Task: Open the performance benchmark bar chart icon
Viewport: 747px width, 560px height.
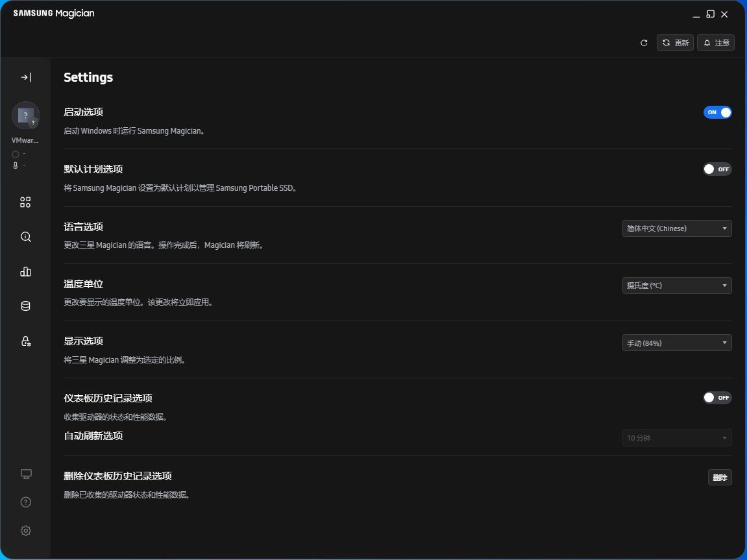Action: [25, 272]
